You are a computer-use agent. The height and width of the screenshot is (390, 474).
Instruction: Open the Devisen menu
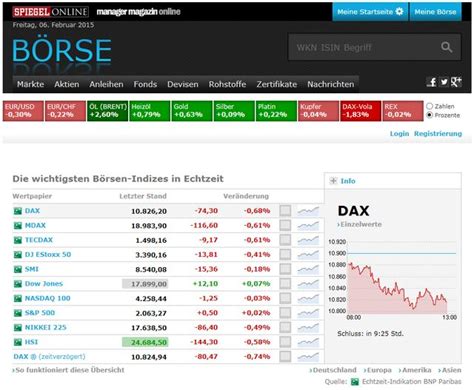click(x=183, y=84)
